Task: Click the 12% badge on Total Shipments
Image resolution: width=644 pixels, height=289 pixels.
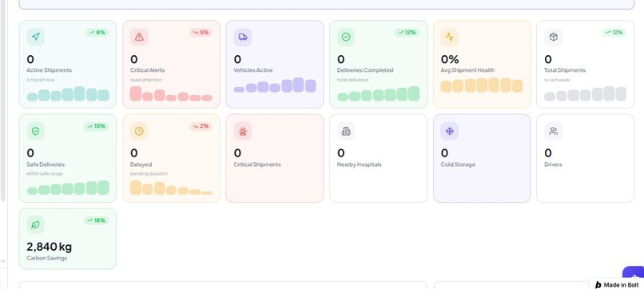Action: [x=614, y=33]
